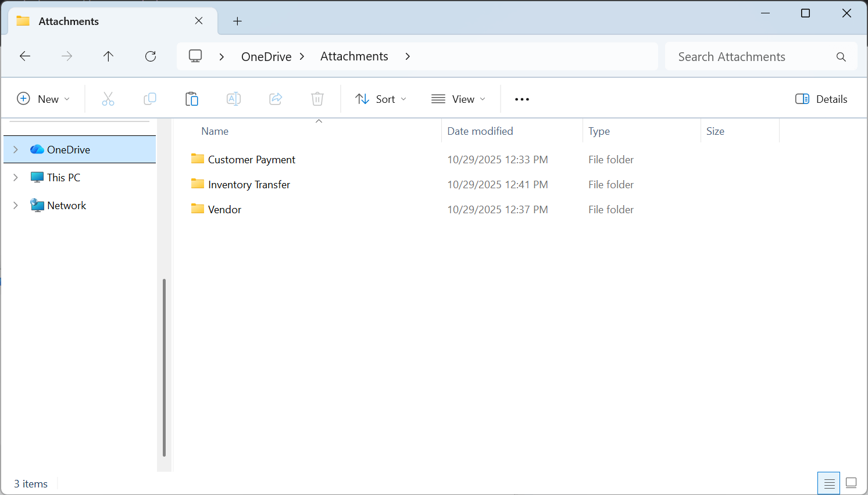Viewport: 868px width, 495px height.
Task: Click the Cut scissors icon
Action: (108, 99)
